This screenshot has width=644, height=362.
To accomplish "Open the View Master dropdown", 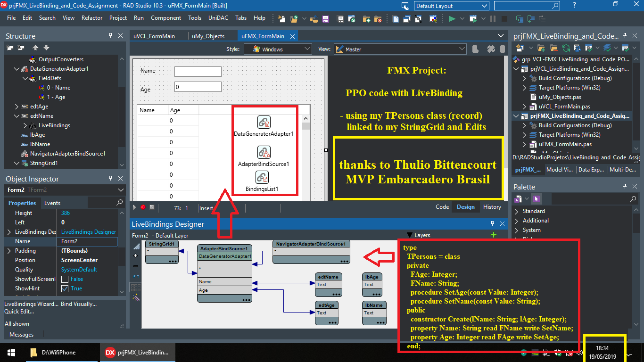I will 462,49.
